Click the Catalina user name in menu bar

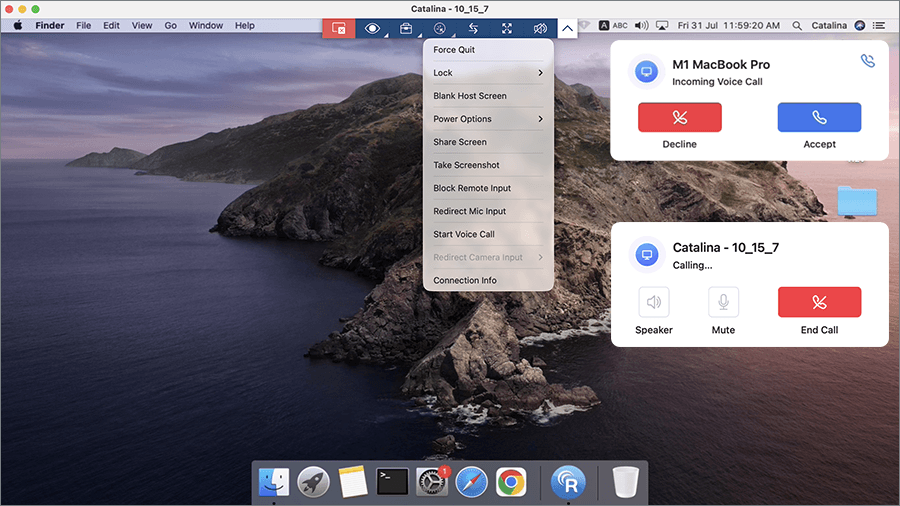tap(829, 25)
